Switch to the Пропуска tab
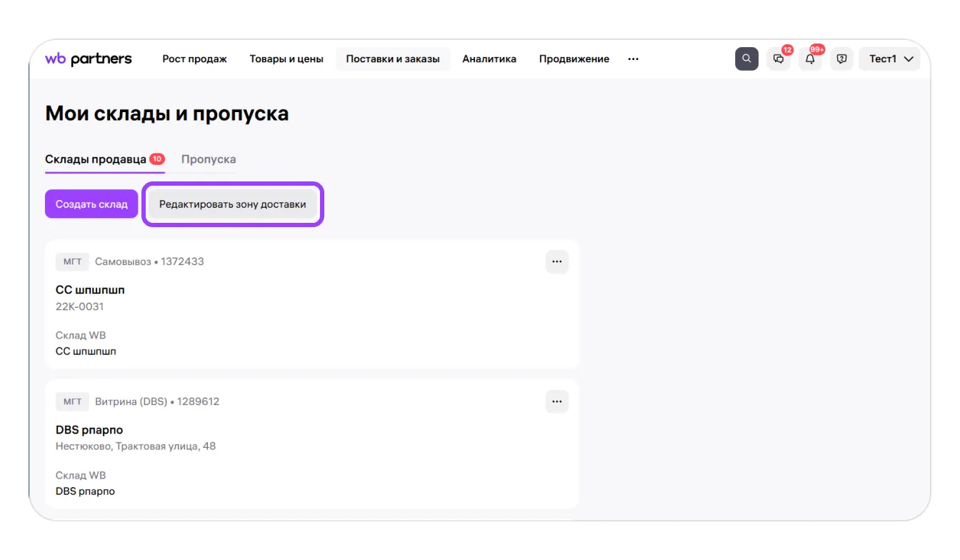 (209, 159)
